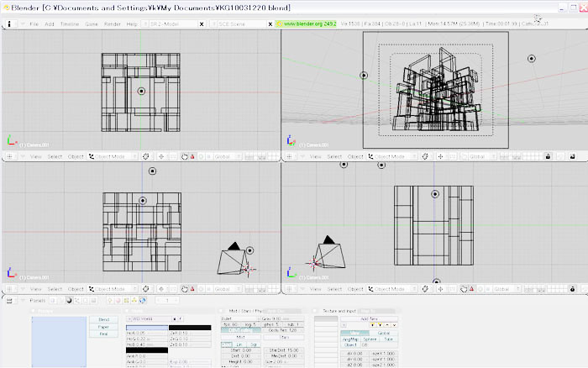The height and width of the screenshot is (368, 588).
Task: Open Object Mode dropdown in top-right viewport
Action: [x=392, y=156]
